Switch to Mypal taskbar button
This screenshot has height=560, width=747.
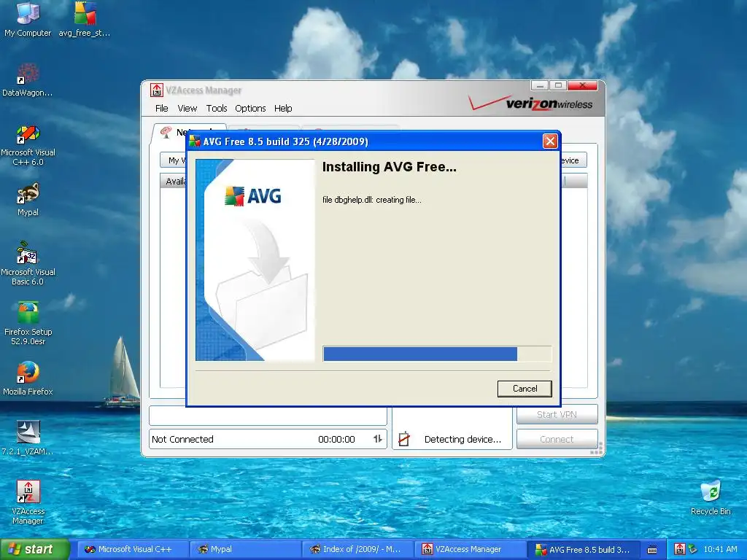[x=247, y=549]
